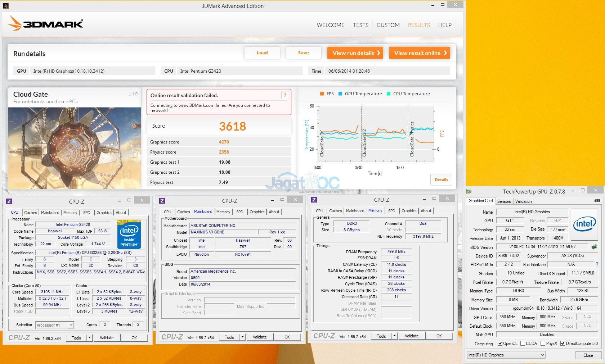Click the Bus Interface question mark icon
This screenshot has width=605, height=364.
pos(597,264)
